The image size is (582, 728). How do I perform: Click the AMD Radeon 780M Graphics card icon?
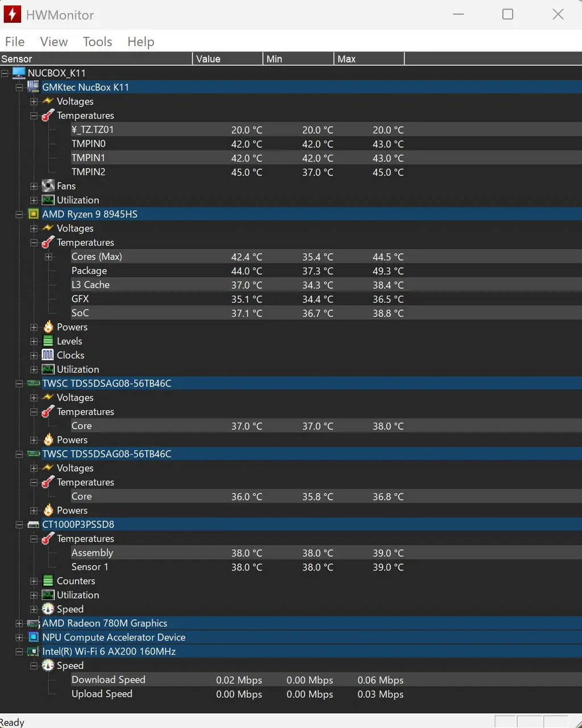34,623
